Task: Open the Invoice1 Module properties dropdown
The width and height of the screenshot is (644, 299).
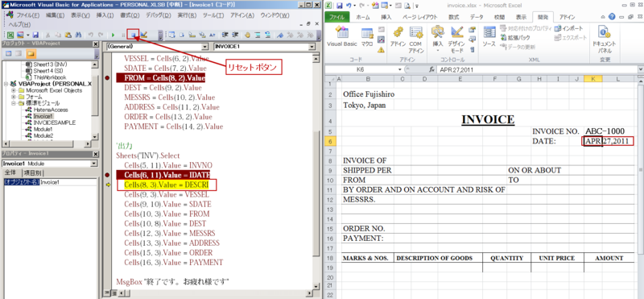Action: click(x=94, y=164)
